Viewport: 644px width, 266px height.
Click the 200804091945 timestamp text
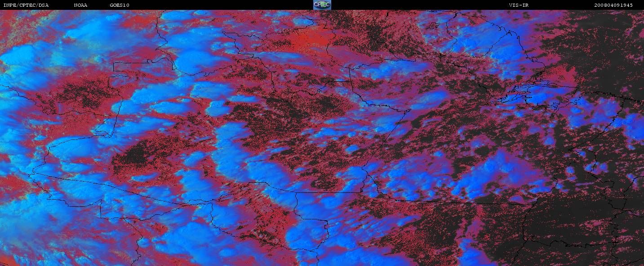(613, 5)
